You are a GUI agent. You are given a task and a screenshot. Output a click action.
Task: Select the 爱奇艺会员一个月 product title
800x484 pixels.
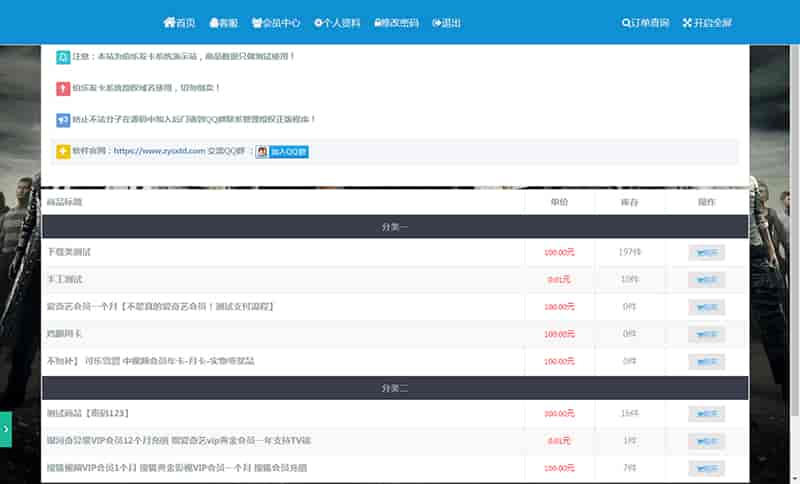[160, 307]
